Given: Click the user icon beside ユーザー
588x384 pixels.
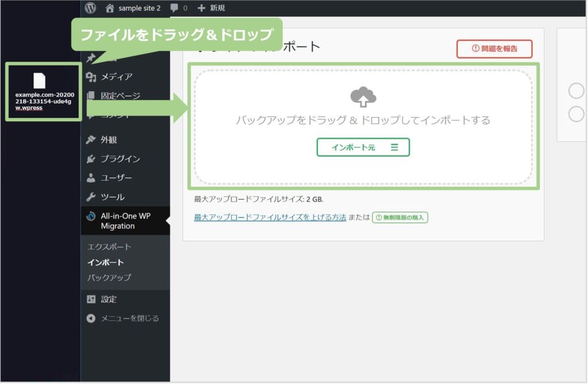Looking at the screenshot, I should 91,178.
